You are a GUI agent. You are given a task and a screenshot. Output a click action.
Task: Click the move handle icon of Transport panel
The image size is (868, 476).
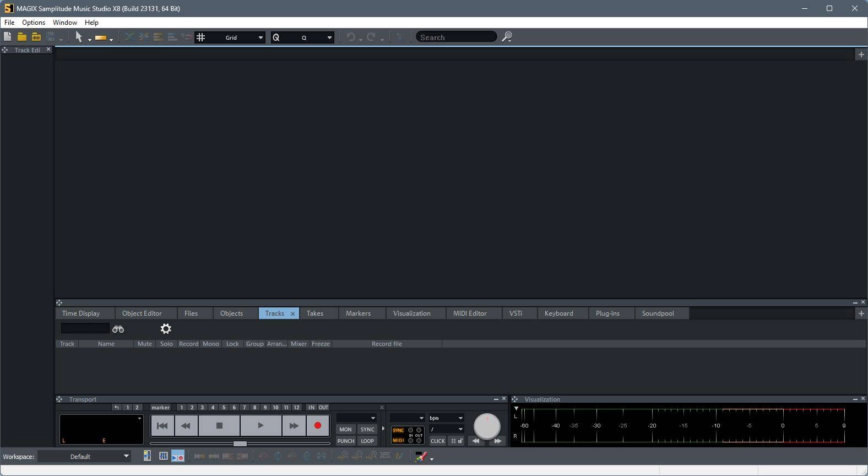tap(59, 399)
